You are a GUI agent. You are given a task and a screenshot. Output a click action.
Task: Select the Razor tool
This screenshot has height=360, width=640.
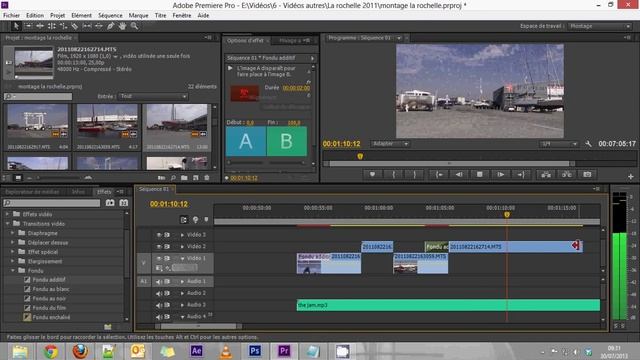click(x=75, y=26)
